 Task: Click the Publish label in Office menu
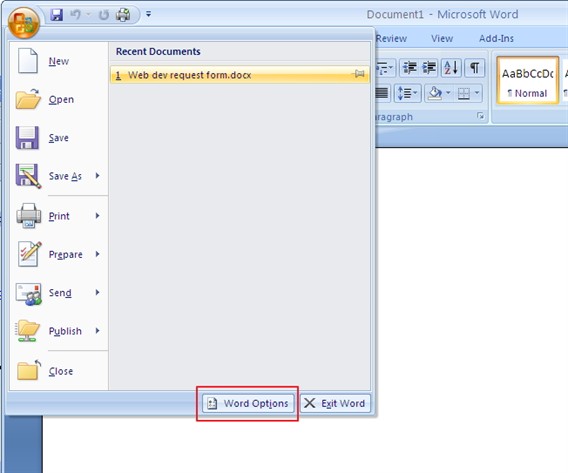coord(65,331)
